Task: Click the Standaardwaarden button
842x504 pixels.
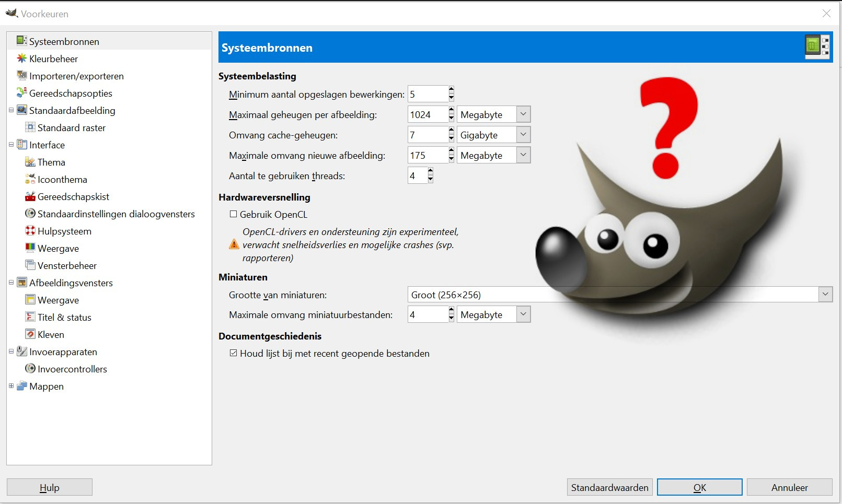Action: [x=609, y=487]
